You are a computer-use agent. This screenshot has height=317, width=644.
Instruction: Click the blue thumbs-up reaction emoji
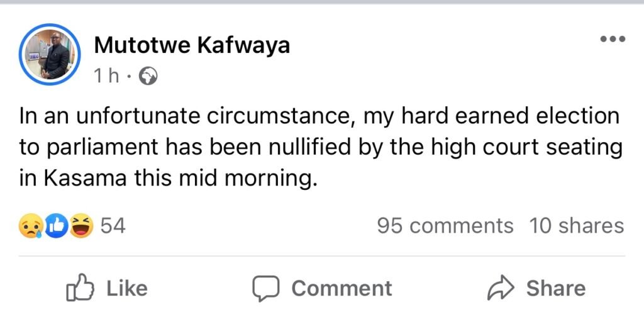[x=55, y=226]
